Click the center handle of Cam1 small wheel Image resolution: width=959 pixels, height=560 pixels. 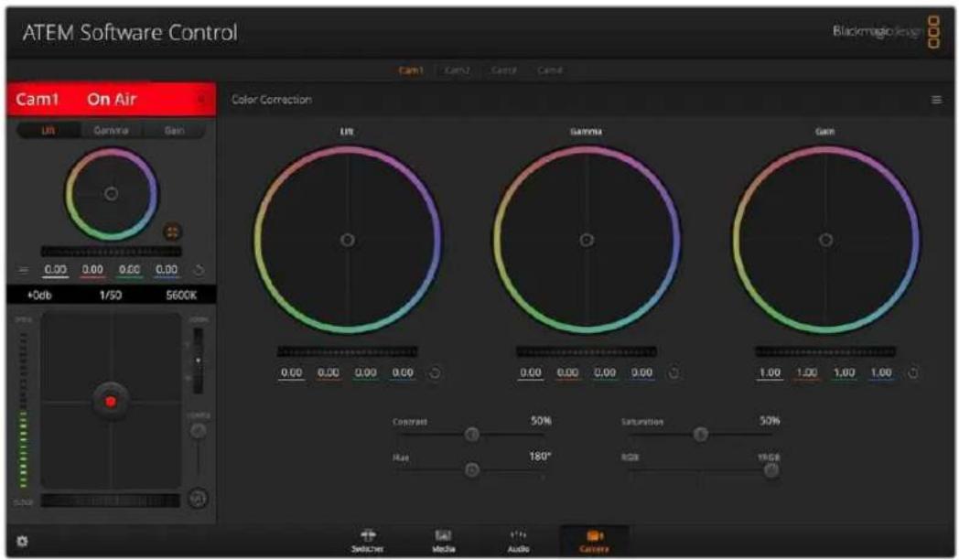tap(111, 194)
